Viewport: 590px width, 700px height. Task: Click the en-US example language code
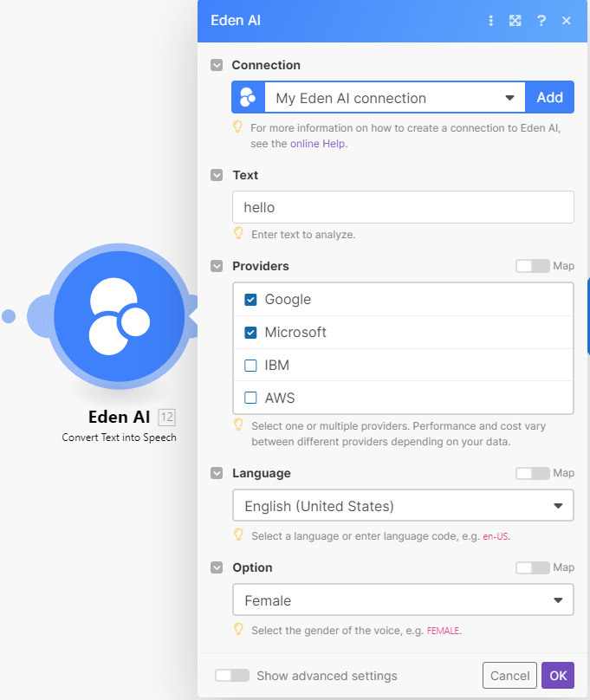coord(496,536)
